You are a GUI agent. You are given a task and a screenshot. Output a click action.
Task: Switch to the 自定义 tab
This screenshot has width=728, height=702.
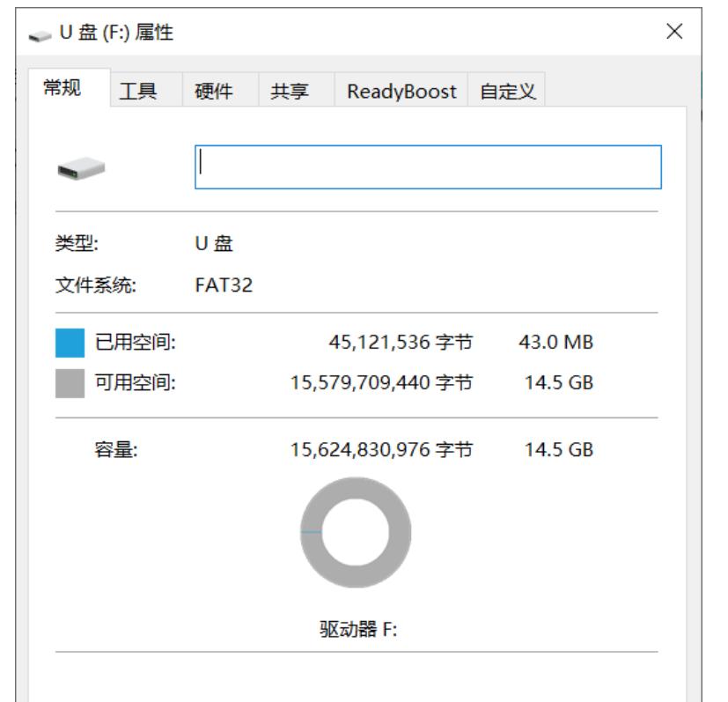[x=507, y=91]
